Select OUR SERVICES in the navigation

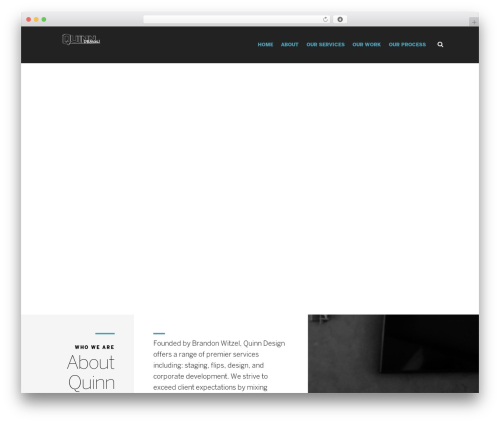325,44
